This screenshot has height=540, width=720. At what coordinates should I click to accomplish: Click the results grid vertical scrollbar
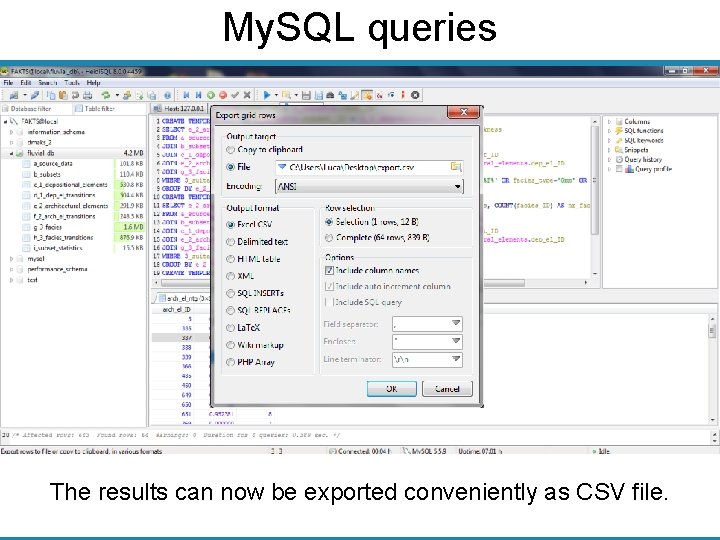[x=712, y=370]
